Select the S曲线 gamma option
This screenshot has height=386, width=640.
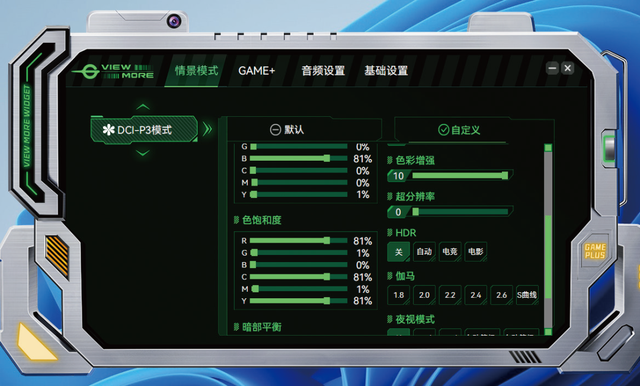(x=527, y=295)
